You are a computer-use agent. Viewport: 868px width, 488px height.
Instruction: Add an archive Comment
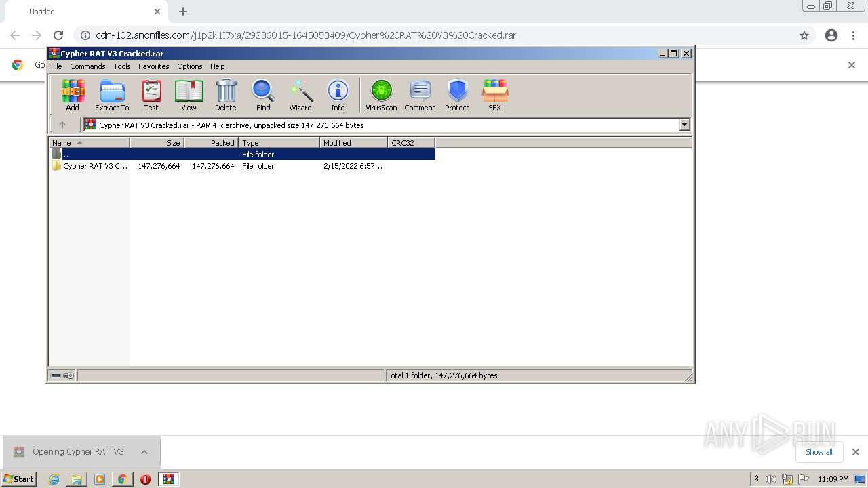click(x=420, y=95)
